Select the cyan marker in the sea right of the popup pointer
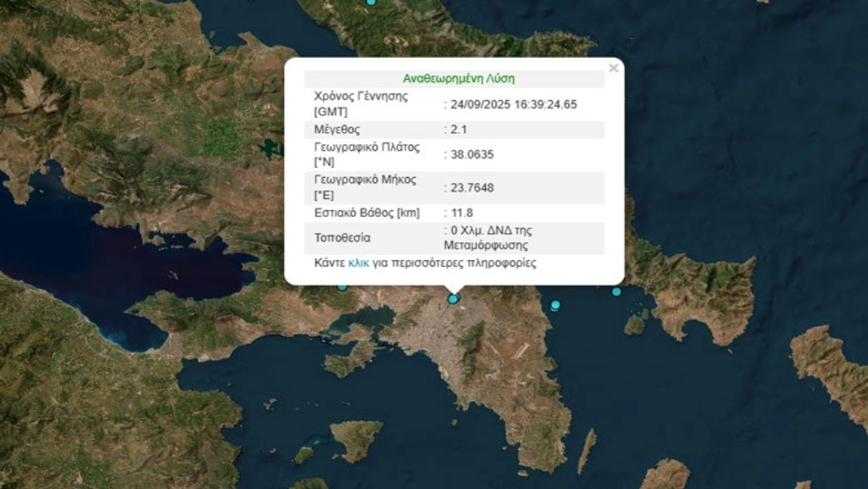This screenshot has height=489, width=868. [x=555, y=306]
